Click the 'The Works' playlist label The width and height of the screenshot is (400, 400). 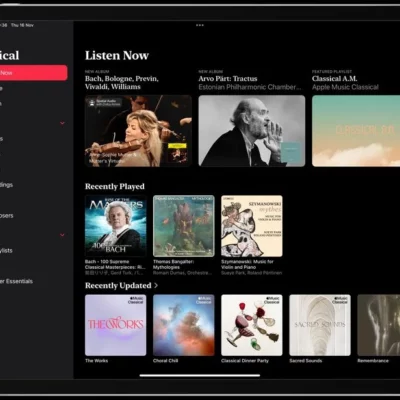96,361
